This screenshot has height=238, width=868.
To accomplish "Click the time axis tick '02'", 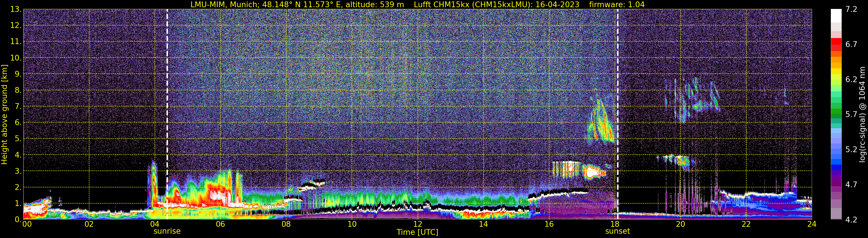I will pyautogui.click(x=89, y=224).
